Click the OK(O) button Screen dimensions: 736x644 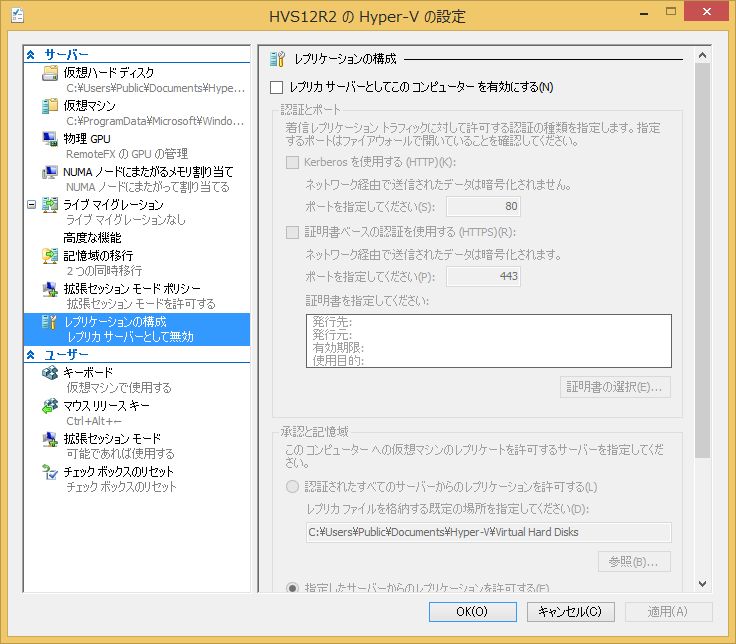pos(473,612)
